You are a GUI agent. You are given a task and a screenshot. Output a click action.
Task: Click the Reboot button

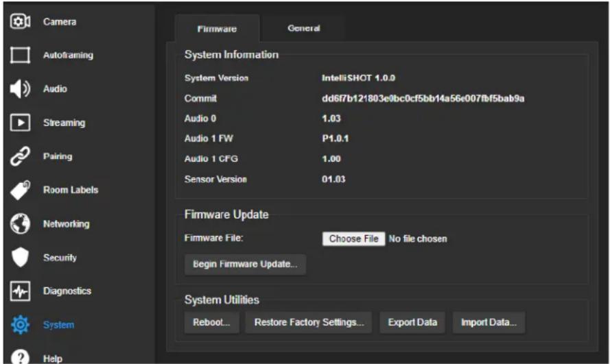[211, 322]
